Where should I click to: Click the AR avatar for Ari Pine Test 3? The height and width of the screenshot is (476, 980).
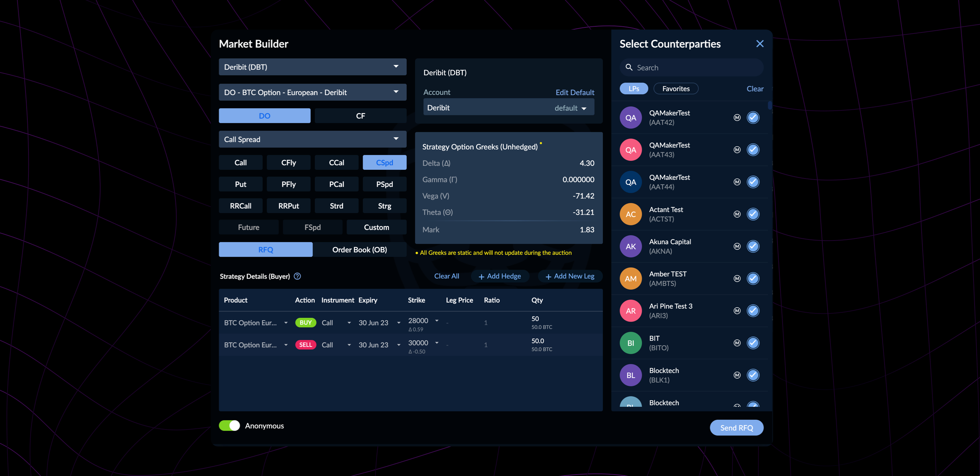coord(631,311)
